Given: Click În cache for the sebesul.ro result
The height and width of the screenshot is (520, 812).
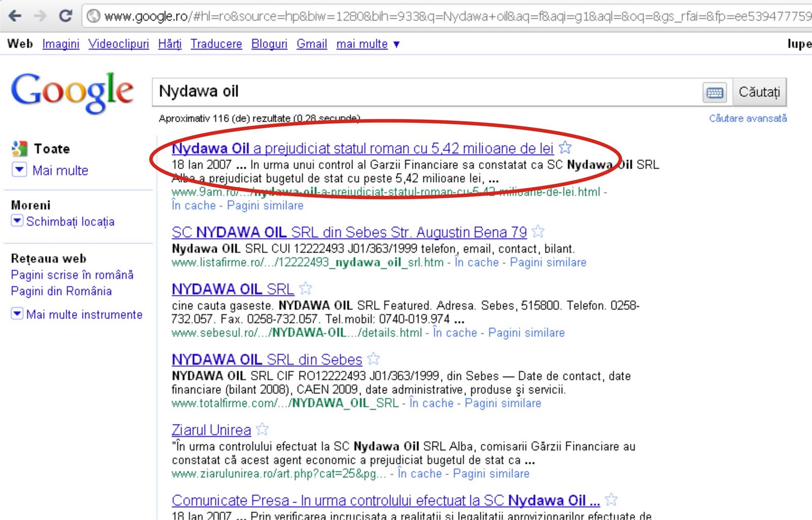Looking at the screenshot, I should point(455,333).
